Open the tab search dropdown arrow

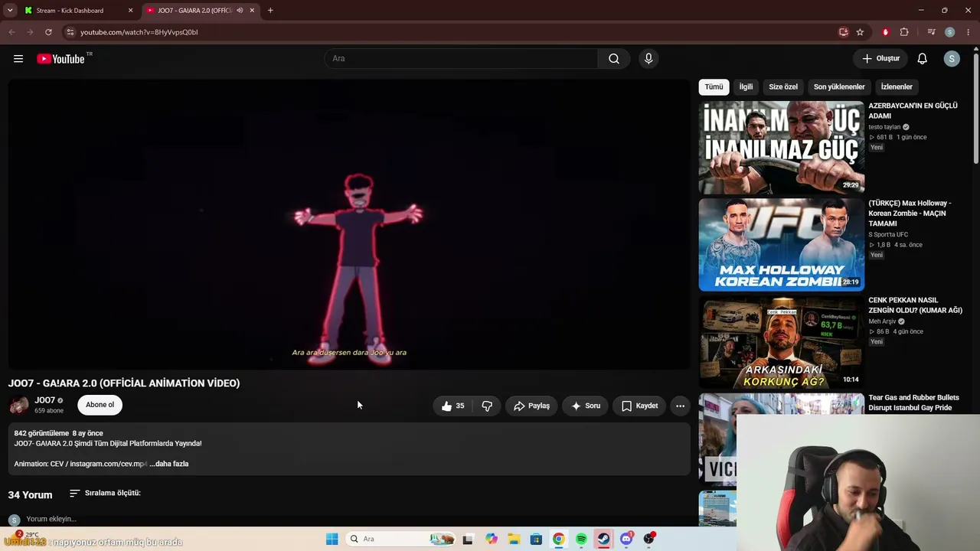click(10, 11)
